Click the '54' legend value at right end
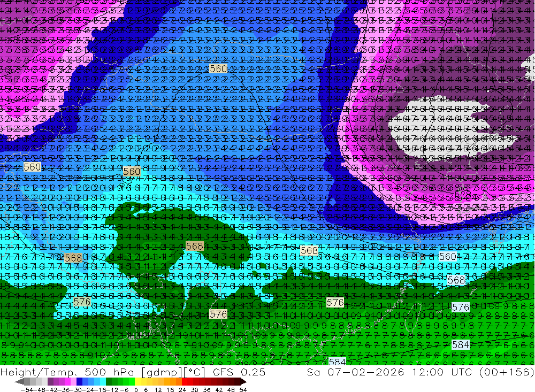The height and width of the screenshot is (392, 535). click(x=243, y=390)
